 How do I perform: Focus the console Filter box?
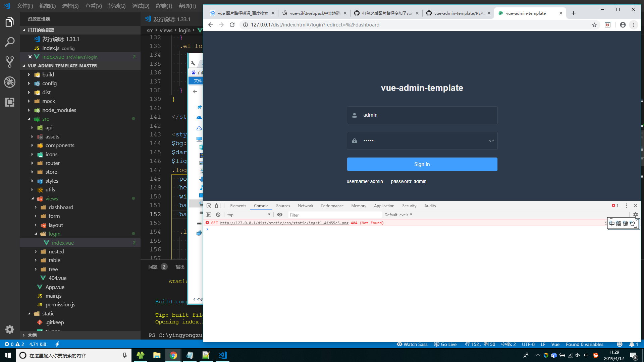click(334, 215)
